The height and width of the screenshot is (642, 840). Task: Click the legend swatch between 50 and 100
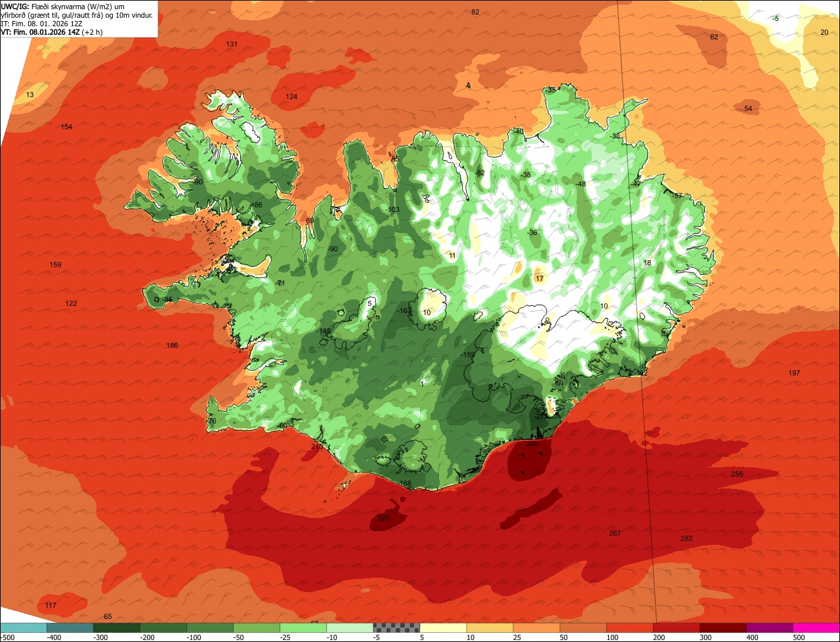582,628
